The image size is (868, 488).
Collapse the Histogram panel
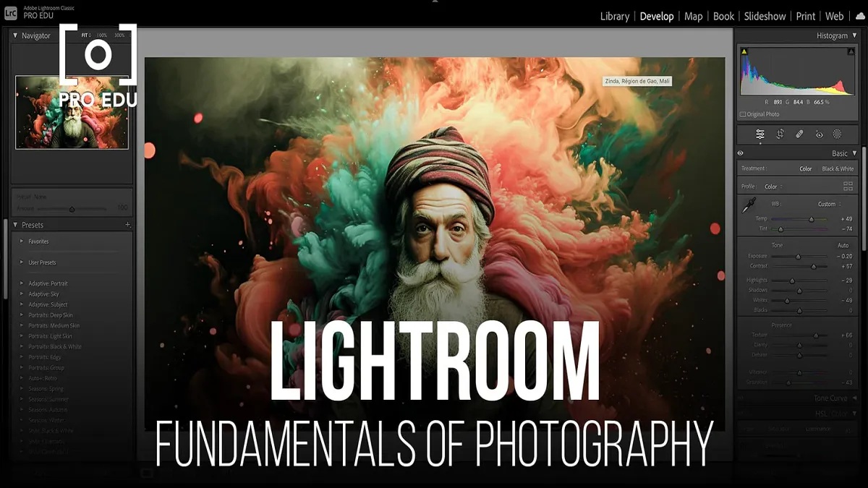[x=854, y=35]
